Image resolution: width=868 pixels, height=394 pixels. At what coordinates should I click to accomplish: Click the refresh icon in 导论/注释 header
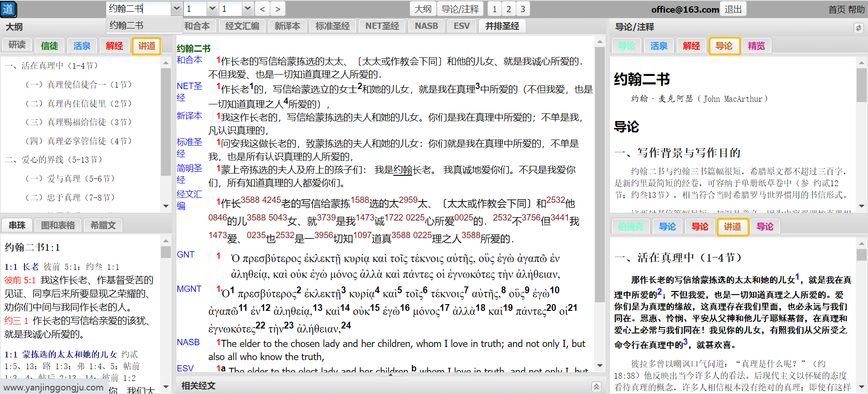pos(858,28)
